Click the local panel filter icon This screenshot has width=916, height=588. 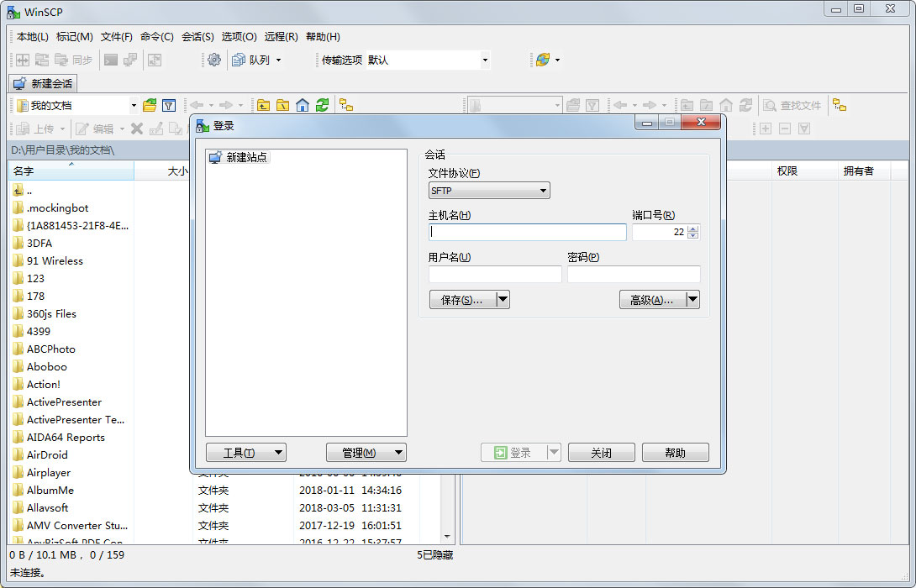tap(169, 105)
